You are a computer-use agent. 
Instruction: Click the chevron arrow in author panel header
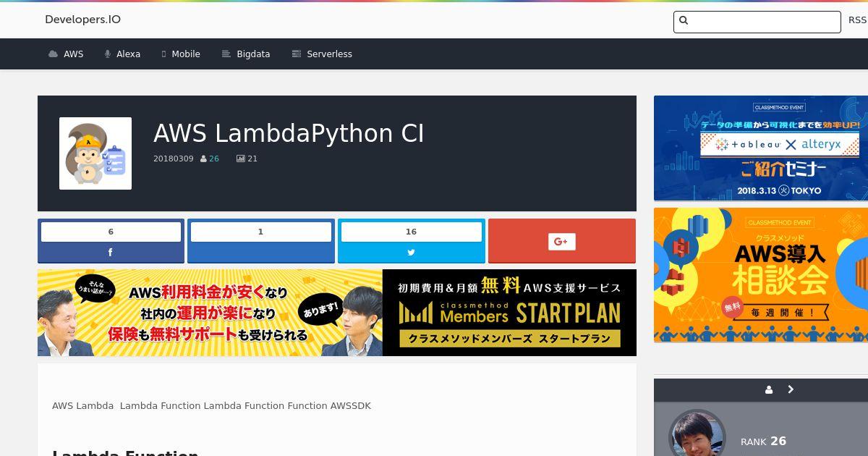tap(791, 389)
